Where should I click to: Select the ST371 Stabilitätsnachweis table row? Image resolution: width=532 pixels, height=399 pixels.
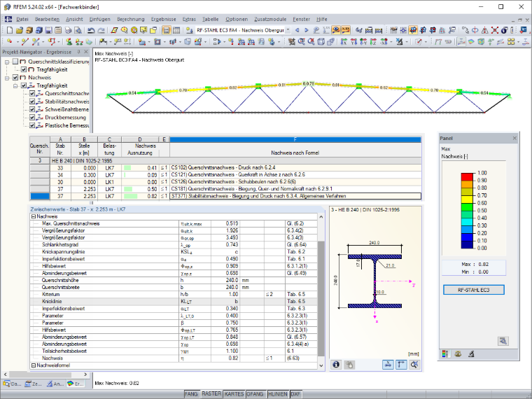click(x=225, y=196)
